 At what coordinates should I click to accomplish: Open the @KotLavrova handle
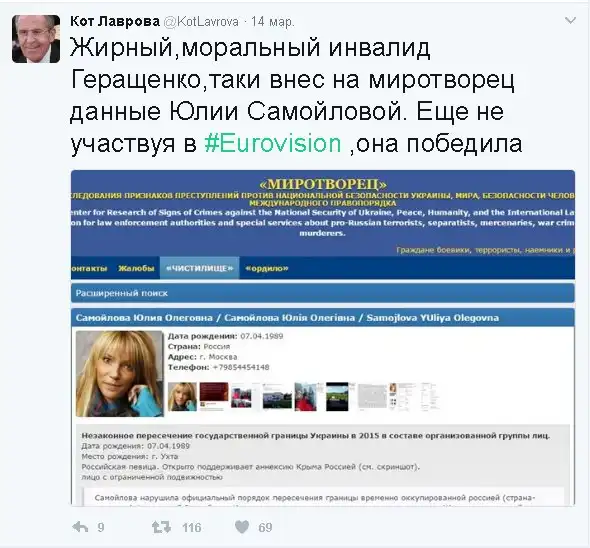point(202,22)
